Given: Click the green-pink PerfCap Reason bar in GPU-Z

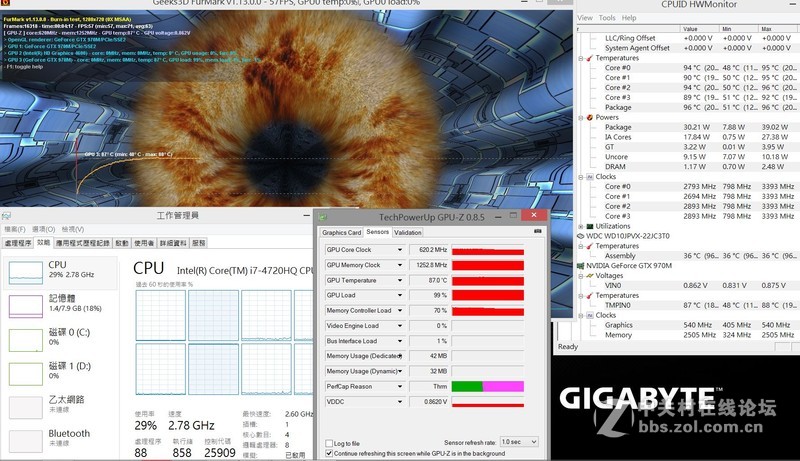Looking at the screenshot, I should click(488, 387).
